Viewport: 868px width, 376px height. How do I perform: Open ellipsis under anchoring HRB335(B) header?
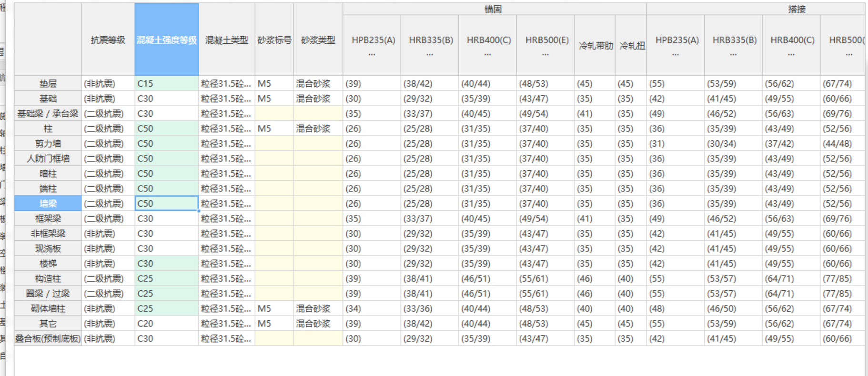click(430, 54)
